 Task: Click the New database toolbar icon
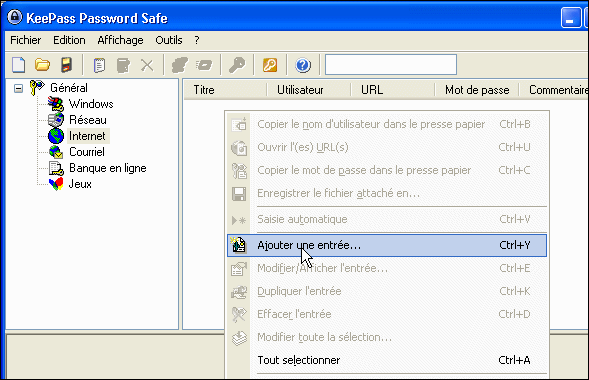(x=19, y=65)
